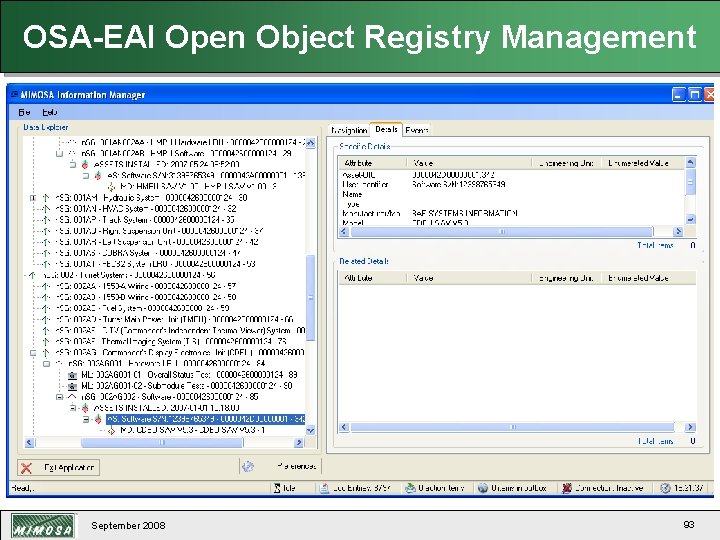
Task: Click the diamond model icon of MO CDEU SAV
Action: (111, 430)
